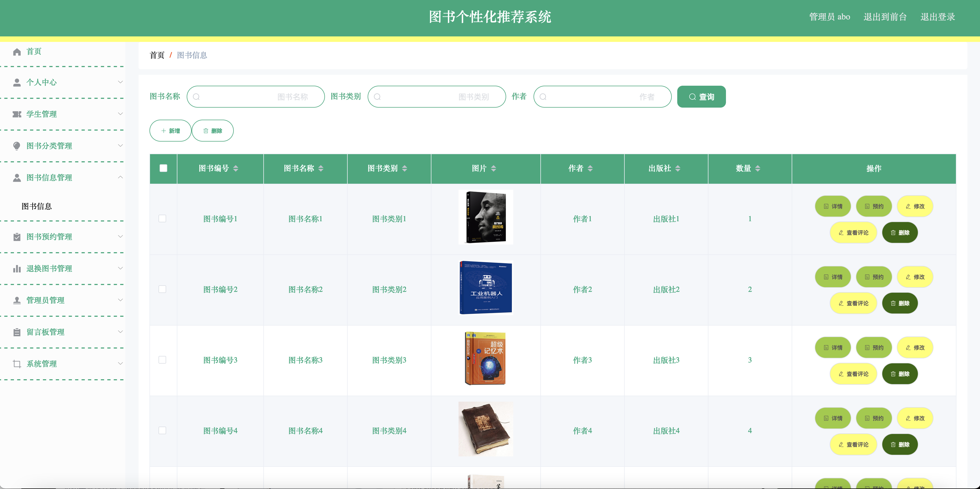
Task: Open the 图书名称1 book cover image
Action: coord(486,218)
